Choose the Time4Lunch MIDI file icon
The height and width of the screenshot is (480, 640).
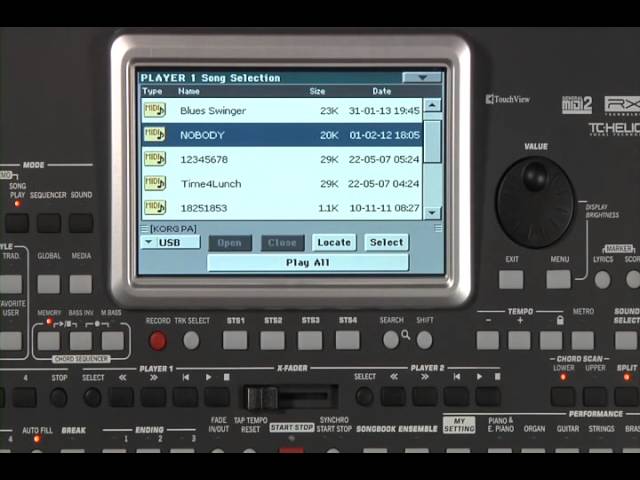coord(155,183)
